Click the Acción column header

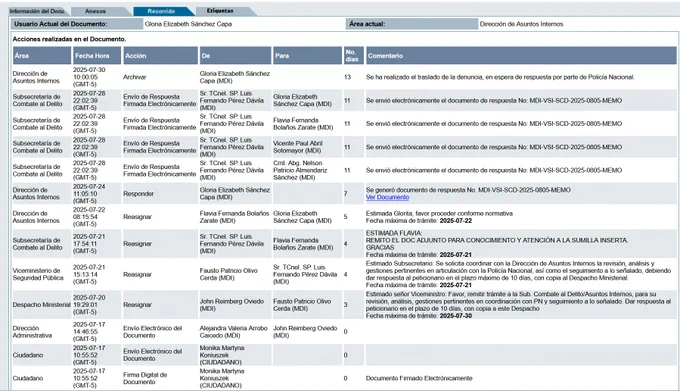(x=160, y=55)
